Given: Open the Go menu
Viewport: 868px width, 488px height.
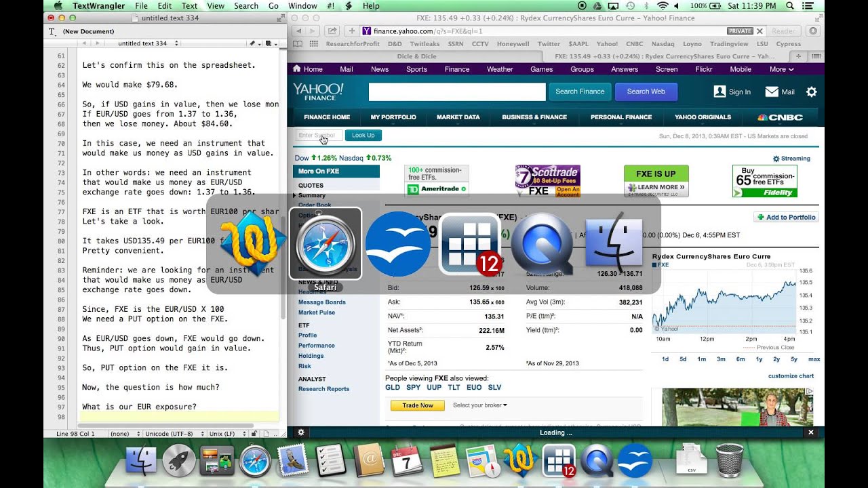Looking at the screenshot, I should [x=273, y=5].
